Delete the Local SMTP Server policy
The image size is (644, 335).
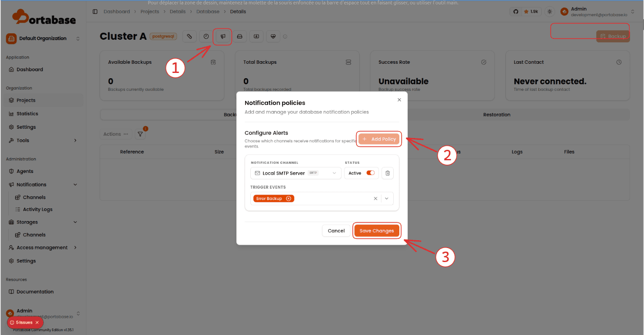tap(388, 173)
